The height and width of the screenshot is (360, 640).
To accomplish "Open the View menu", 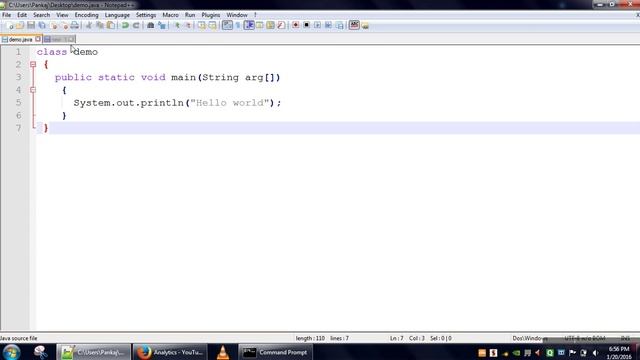I will [62, 15].
